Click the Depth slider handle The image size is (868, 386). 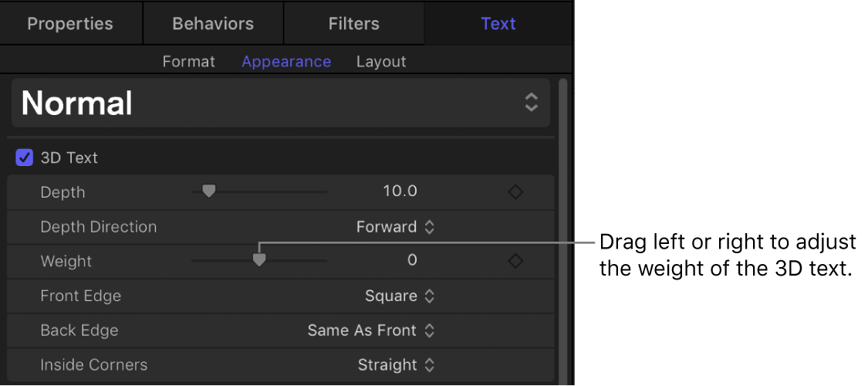tap(208, 191)
